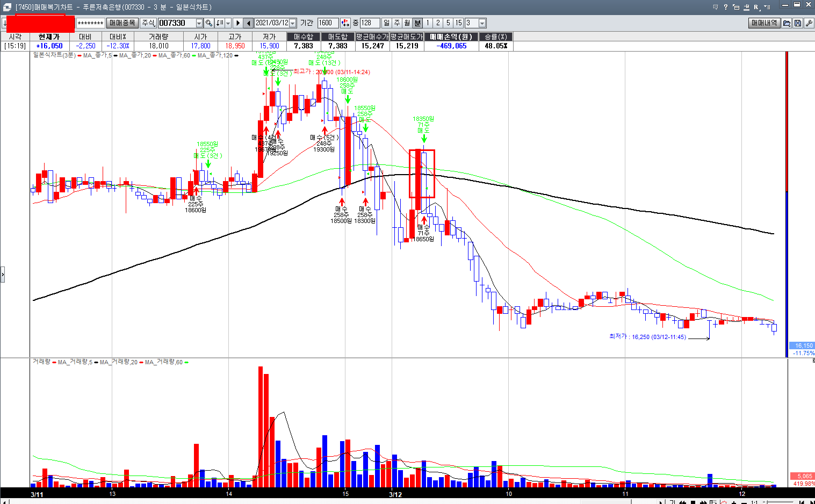Viewport: 815px width, 504px height.
Task: Click the 일본식차트(3분) chart legend label
Action: 54,55
